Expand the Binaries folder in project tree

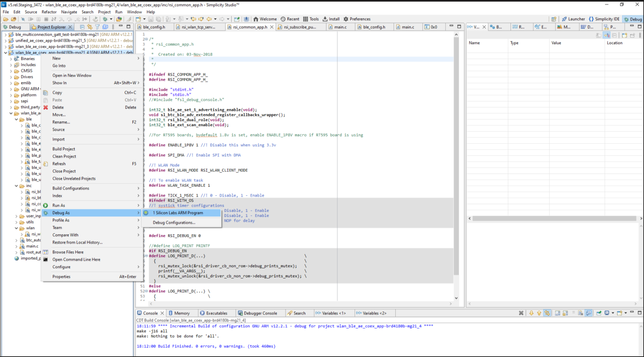pyautogui.click(x=11, y=59)
